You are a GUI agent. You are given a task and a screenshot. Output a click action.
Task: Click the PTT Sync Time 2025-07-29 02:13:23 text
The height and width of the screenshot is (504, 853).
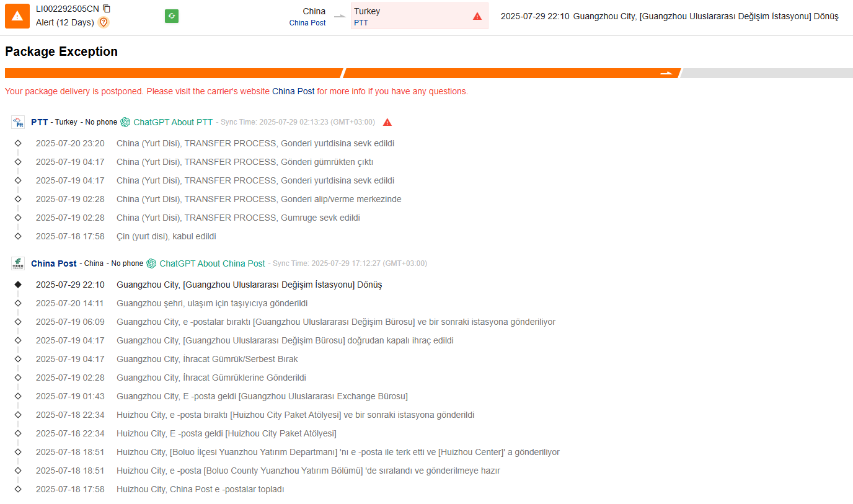298,122
